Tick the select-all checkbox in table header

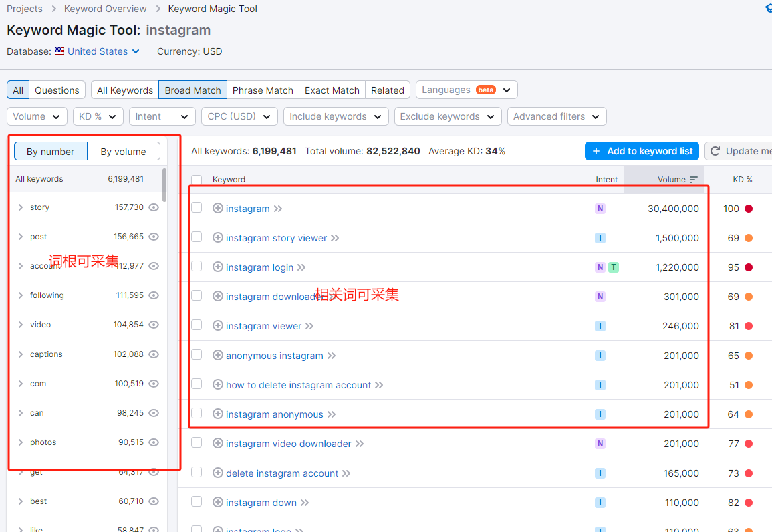197,180
